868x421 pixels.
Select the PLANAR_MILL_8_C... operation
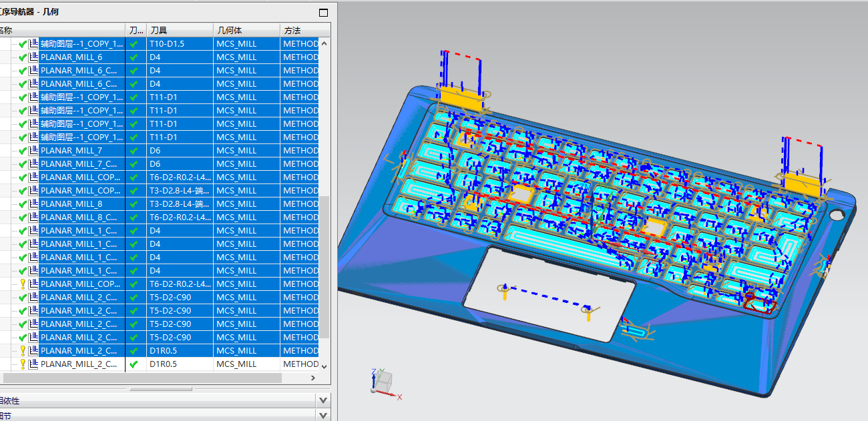[x=82, y=218]
